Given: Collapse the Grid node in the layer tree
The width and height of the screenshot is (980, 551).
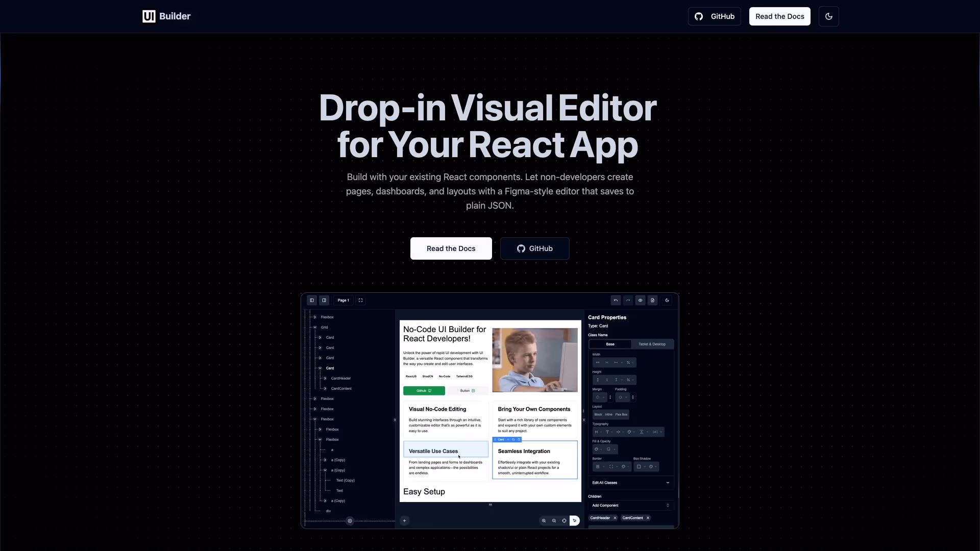Looking at the screenshot, I should tap(315, 327).
